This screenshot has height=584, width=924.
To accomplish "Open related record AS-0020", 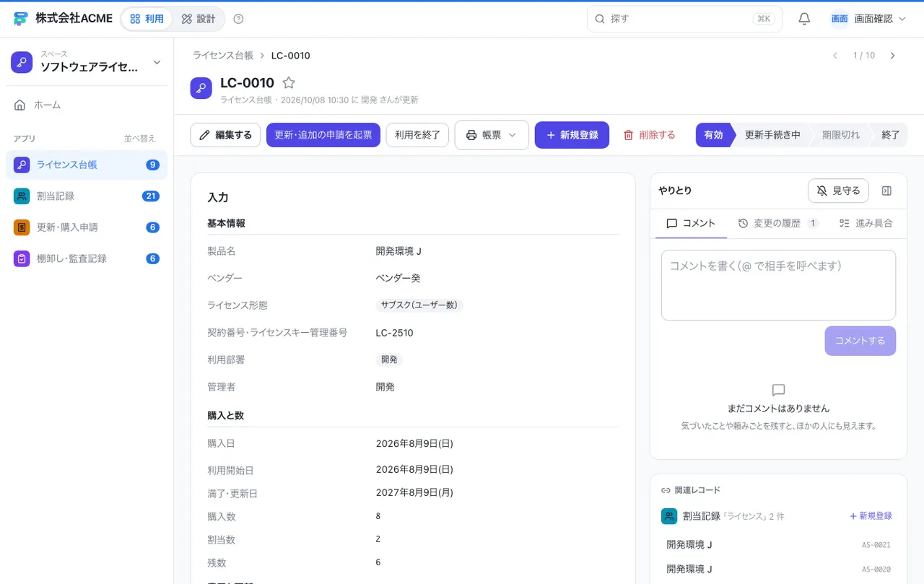I will point(778,569).
